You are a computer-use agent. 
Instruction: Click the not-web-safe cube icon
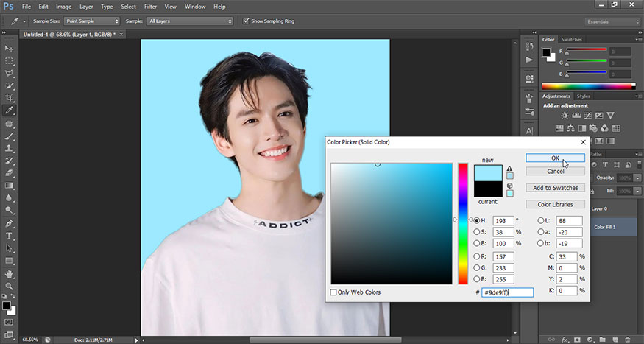pos(509,186)
